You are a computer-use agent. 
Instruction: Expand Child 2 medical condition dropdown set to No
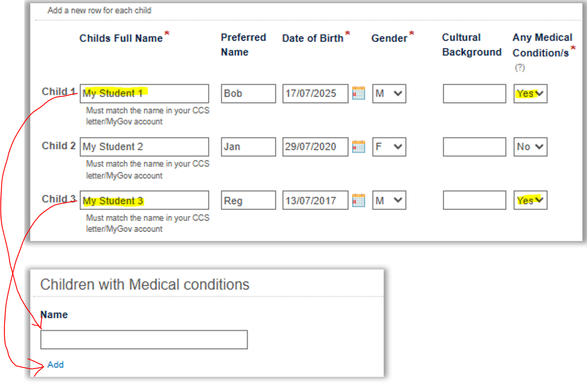(531, 147)
